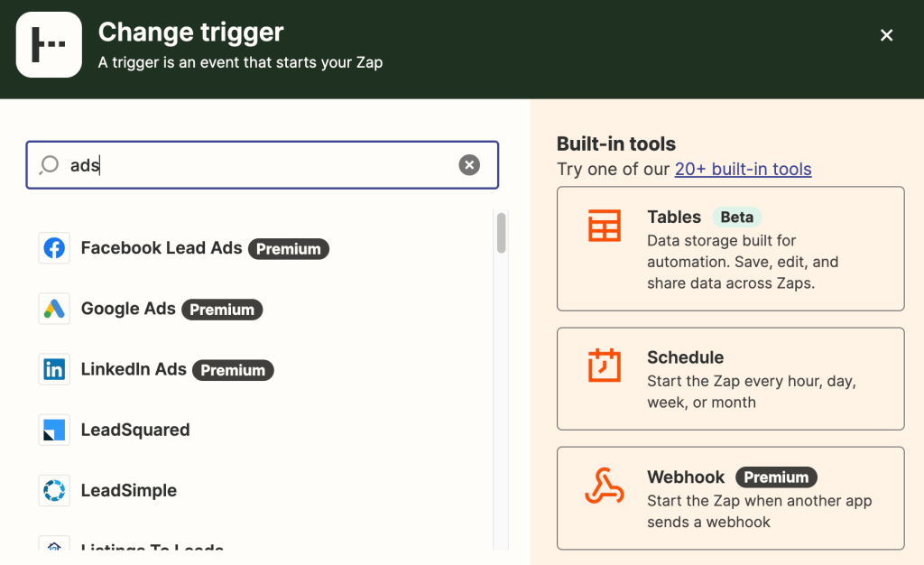Click the LeadSquared app icon
924x565 pixels.
click(54, 430)
